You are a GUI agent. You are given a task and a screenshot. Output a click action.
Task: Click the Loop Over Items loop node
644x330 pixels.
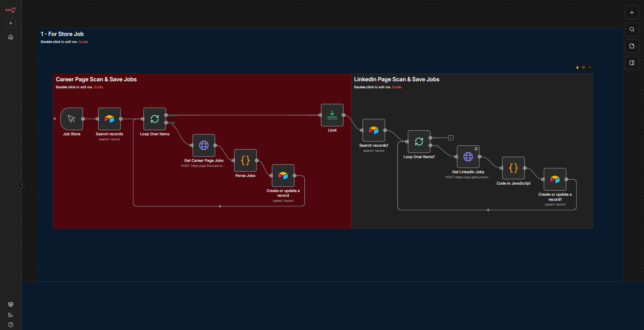click(x=154, y=119)
